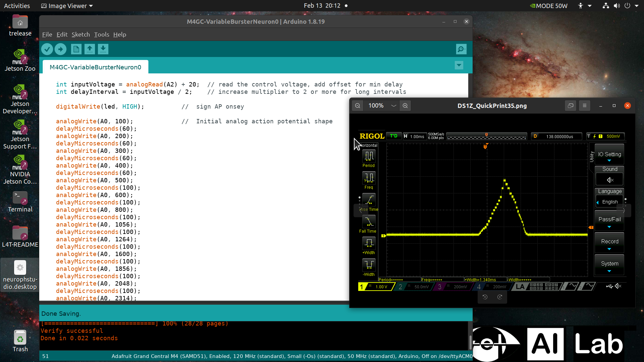
Task: Click the Verify checkmark toolbar icon
Action: [x=47, y=49]
